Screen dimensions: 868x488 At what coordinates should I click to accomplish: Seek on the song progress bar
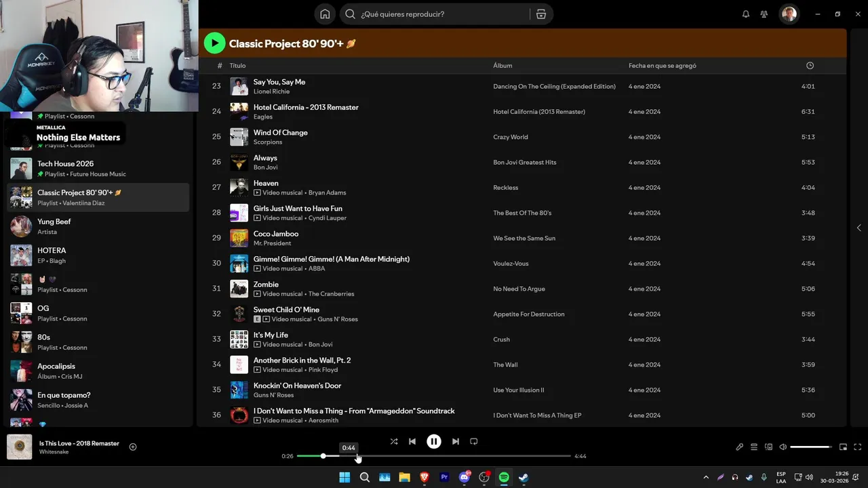point(434,456)
